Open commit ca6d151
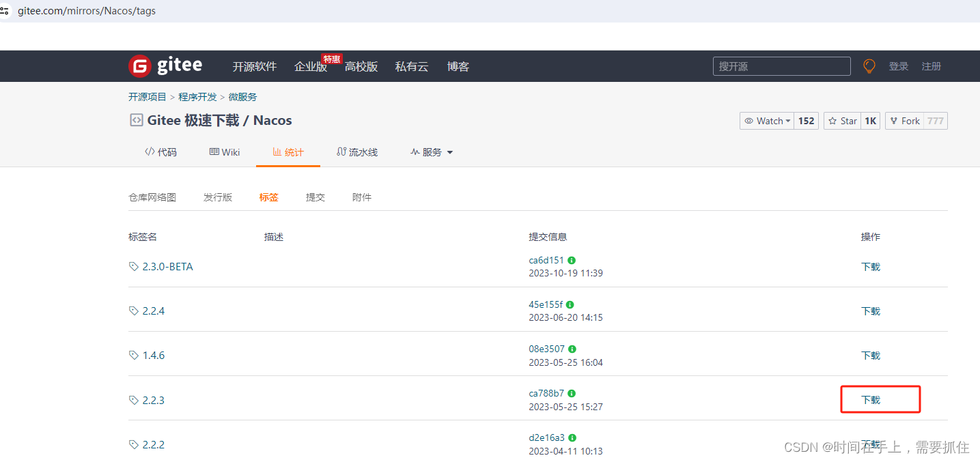 point(546,260)
